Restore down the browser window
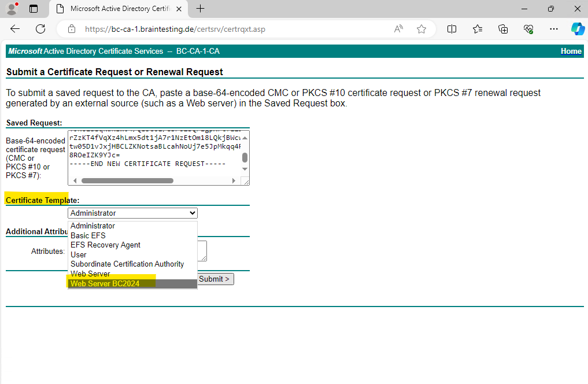The image size is (588, 384). [550, 9]
